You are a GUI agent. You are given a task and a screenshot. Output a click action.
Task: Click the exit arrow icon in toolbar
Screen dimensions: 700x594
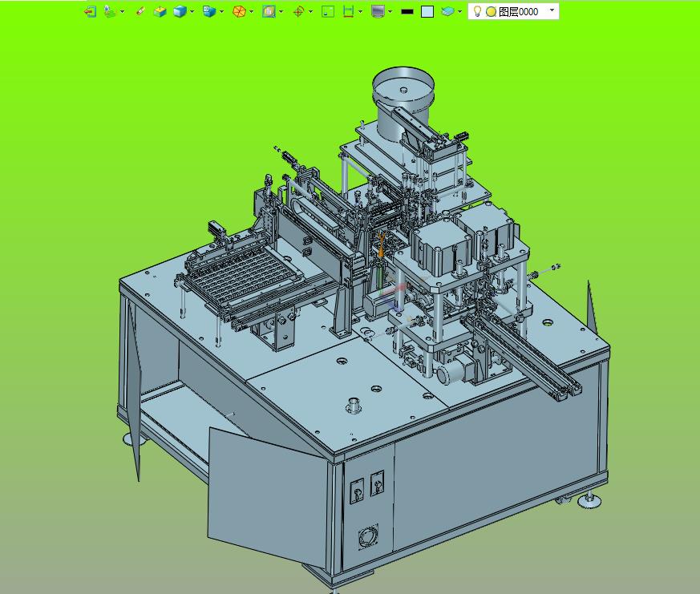pos(90,11)
